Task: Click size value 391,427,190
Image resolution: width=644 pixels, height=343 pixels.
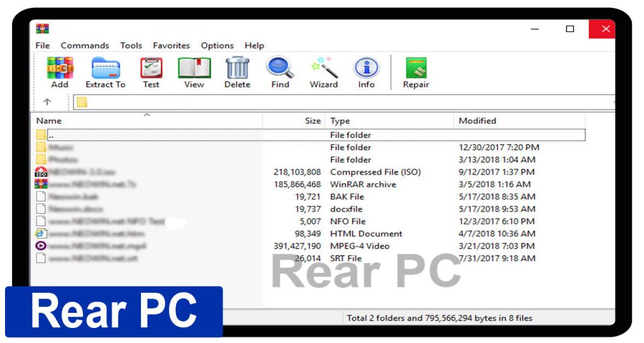Action: tap(297, 246)
